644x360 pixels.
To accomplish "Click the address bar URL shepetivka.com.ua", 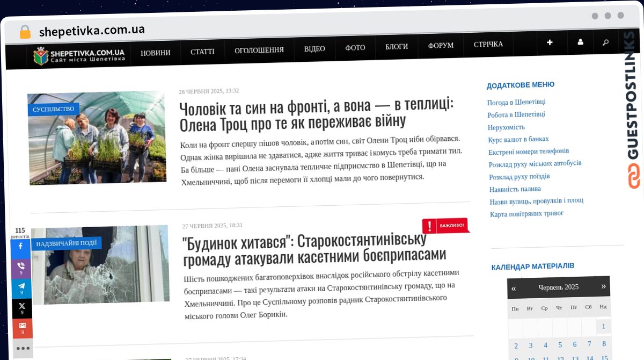I will [x=92, y=30].
